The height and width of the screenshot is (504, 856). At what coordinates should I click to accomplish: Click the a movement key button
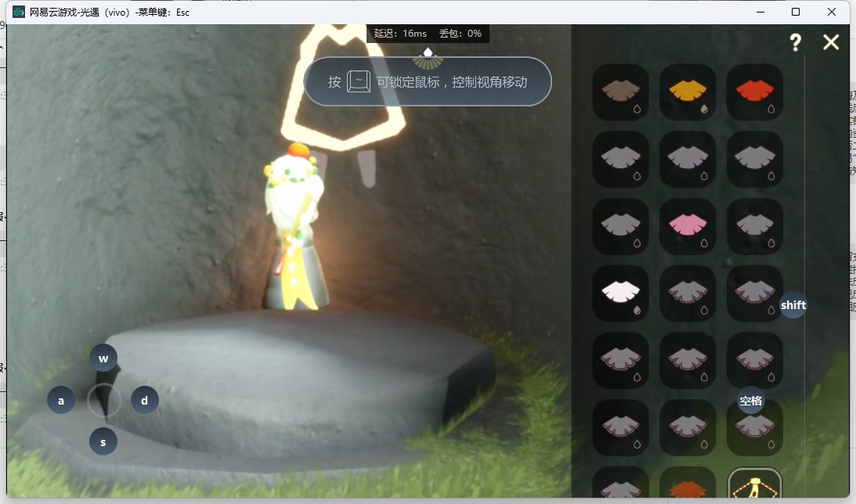[60, 401]
